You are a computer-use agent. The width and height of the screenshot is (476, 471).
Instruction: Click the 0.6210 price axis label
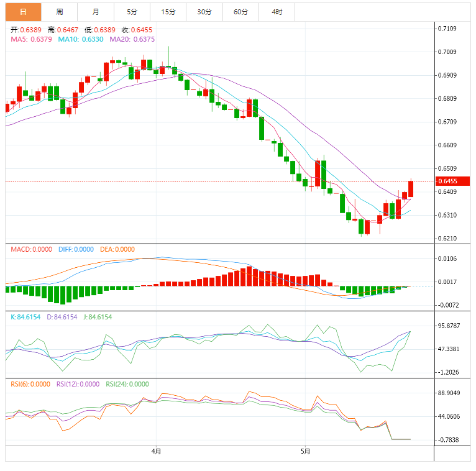point(447,239)
